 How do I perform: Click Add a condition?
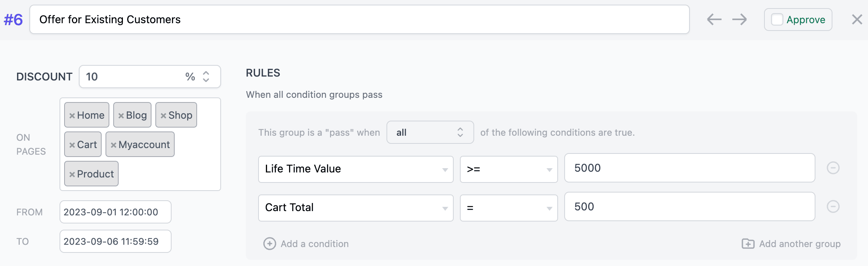[x=306, y=244]
